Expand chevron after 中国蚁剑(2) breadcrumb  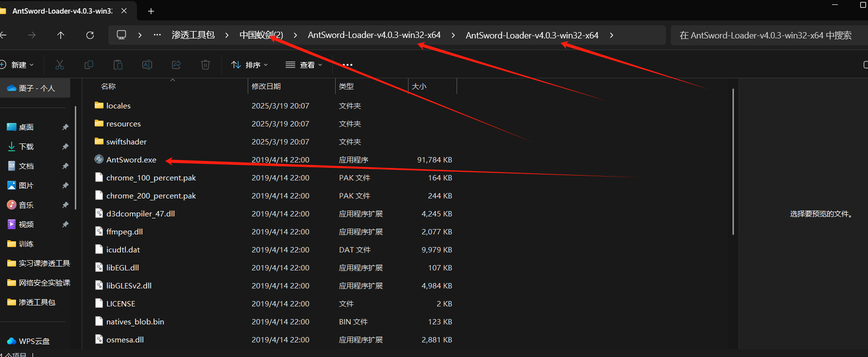(295, 35)
